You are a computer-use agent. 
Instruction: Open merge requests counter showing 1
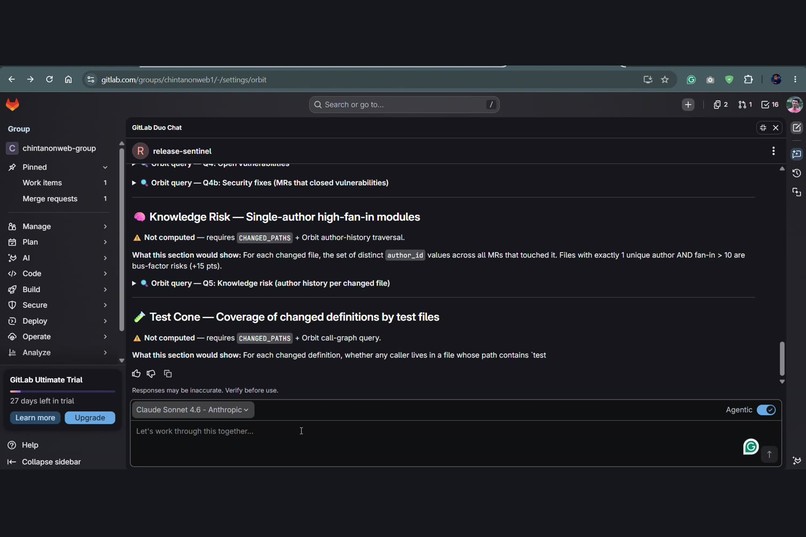point(745,105)
